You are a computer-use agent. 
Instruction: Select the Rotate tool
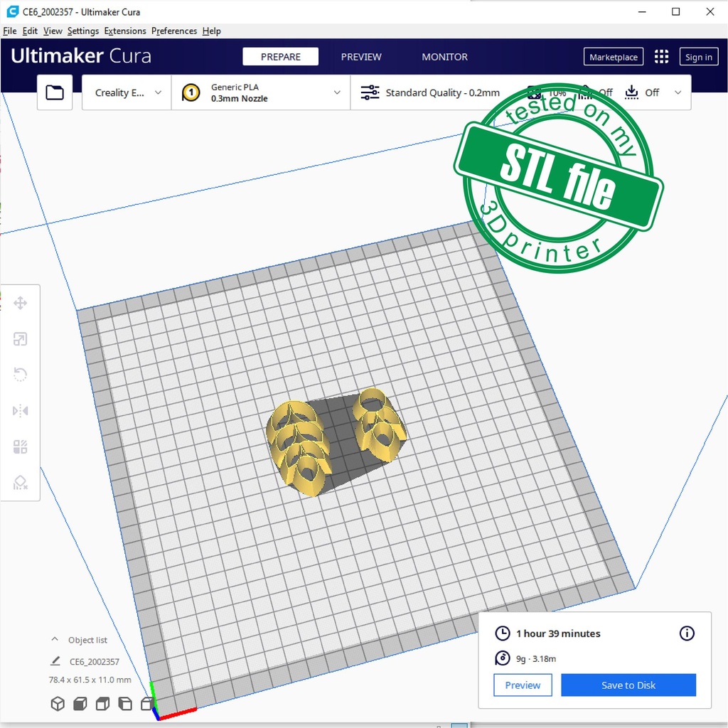click(x=20, y=375)
